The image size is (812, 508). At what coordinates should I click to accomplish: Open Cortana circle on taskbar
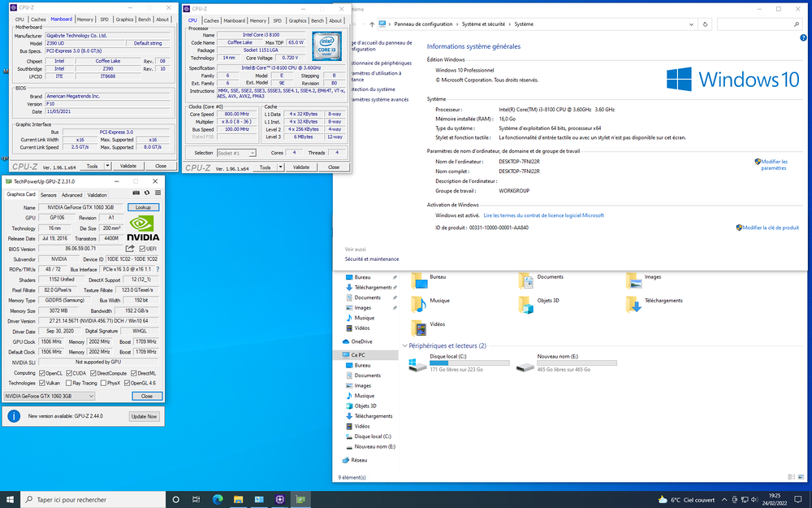coord(175,500)
